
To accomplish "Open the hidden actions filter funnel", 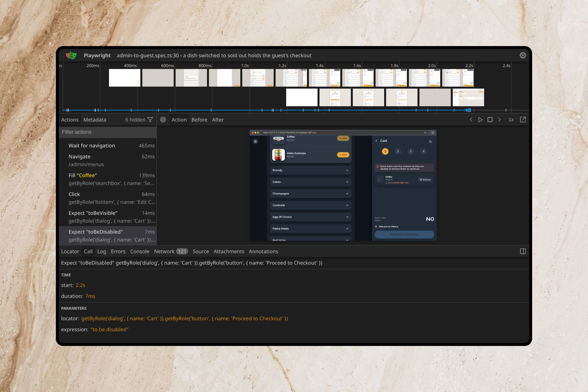I will 150,120.
